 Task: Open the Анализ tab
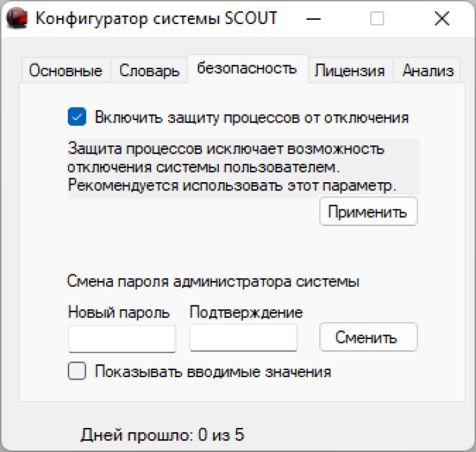click(x=428, y=70)
